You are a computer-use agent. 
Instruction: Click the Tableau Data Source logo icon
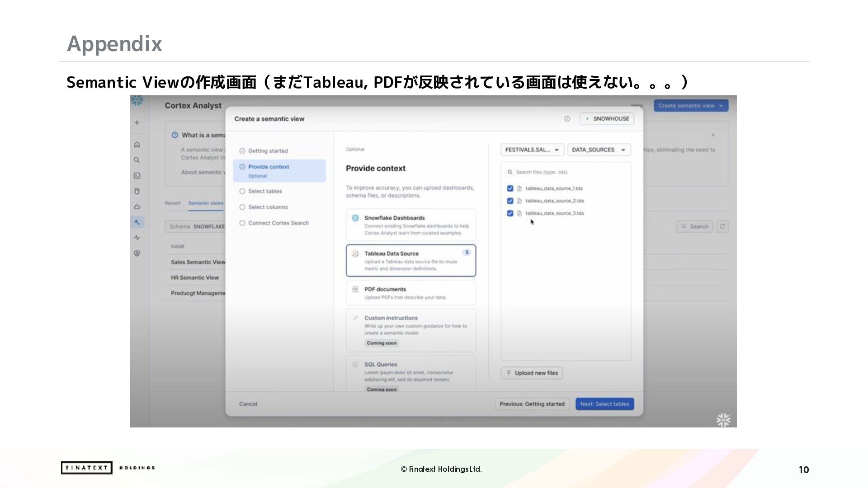click(355, 253)
